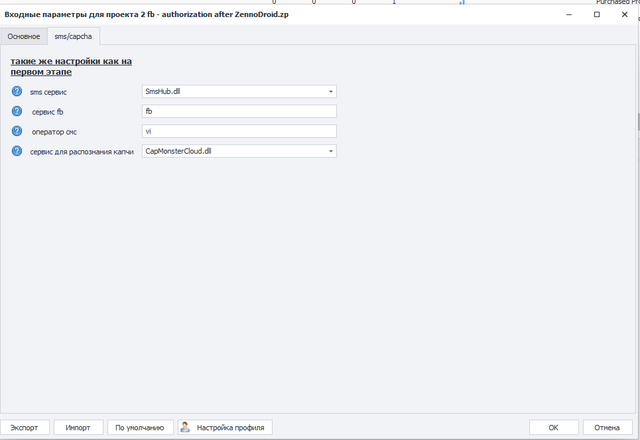
Task: Click the 'сервис fb' label
Action: [47, 112]
